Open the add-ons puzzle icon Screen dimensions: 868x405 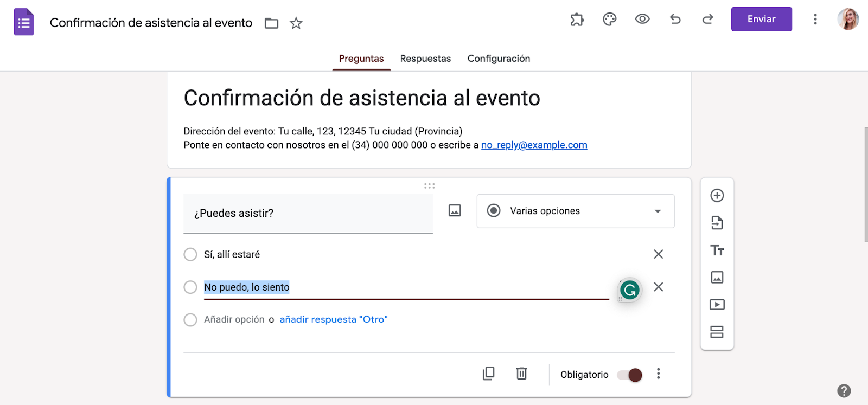click(x=577, y=20)
